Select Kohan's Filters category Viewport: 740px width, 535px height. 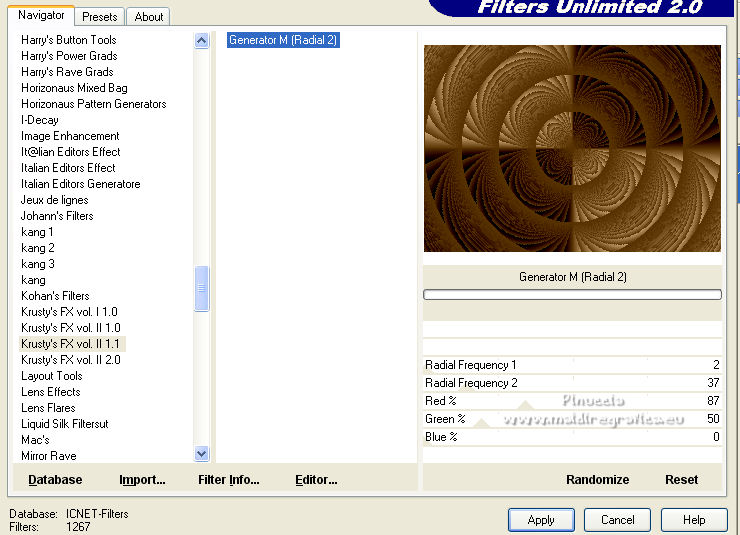55,296
